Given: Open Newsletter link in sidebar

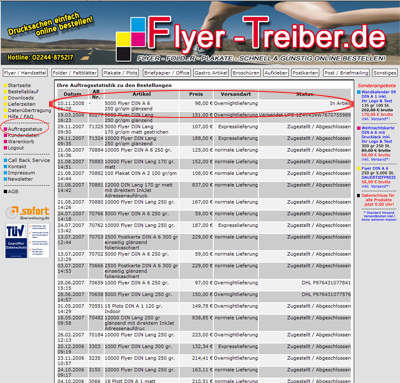Looking at the screenshot, I should coord(20,179).
